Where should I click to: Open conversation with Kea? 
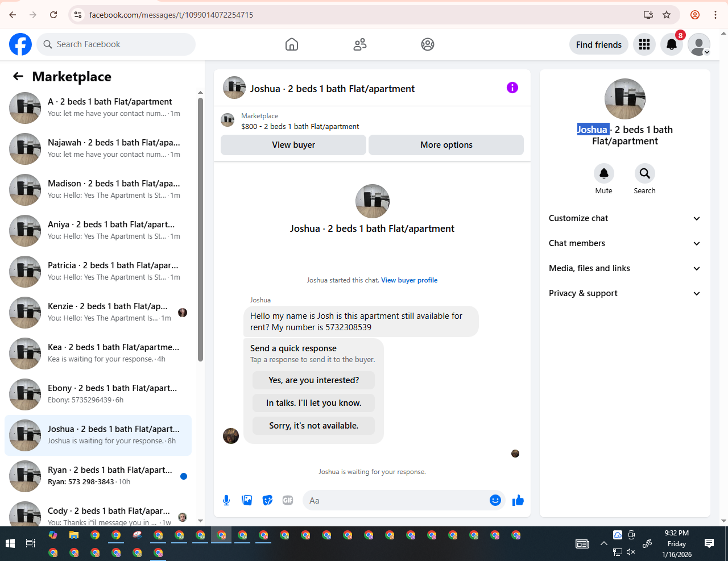click(x=98, y=354)
